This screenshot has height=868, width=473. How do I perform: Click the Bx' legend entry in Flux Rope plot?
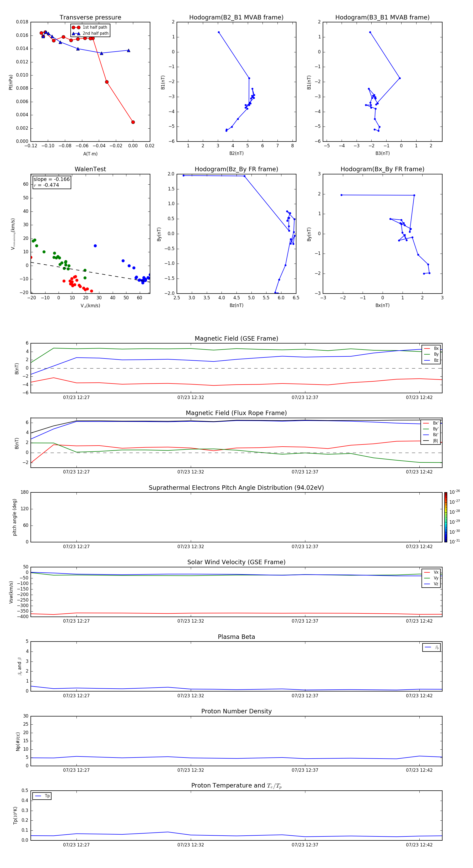click(431, 423)
